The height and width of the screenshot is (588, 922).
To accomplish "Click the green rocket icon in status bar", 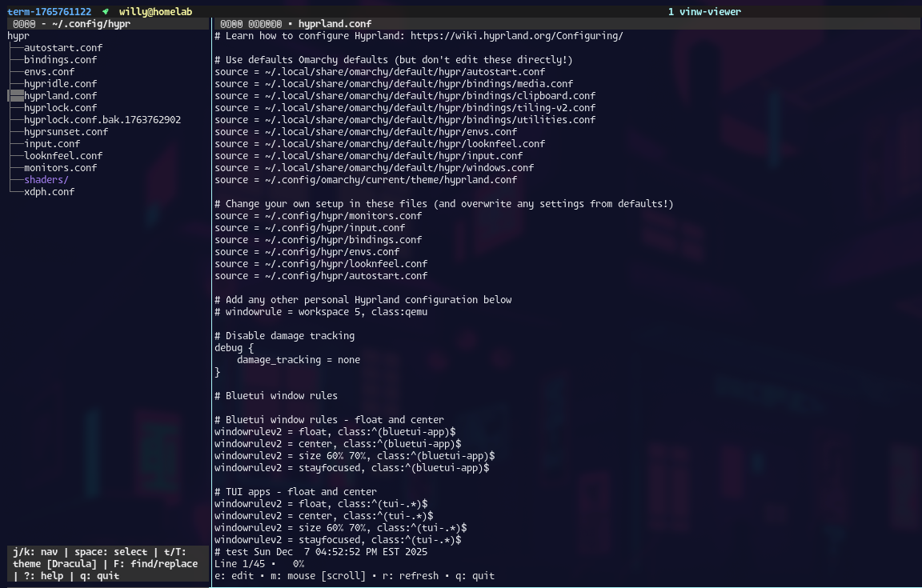I will [105, 12].
